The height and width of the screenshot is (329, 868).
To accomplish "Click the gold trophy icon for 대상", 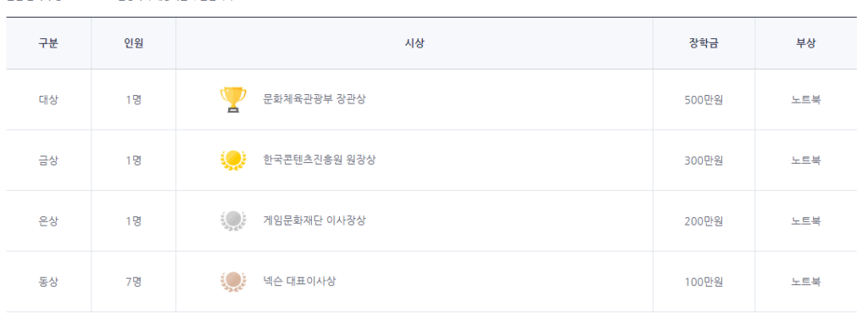I will click(233, 100).
